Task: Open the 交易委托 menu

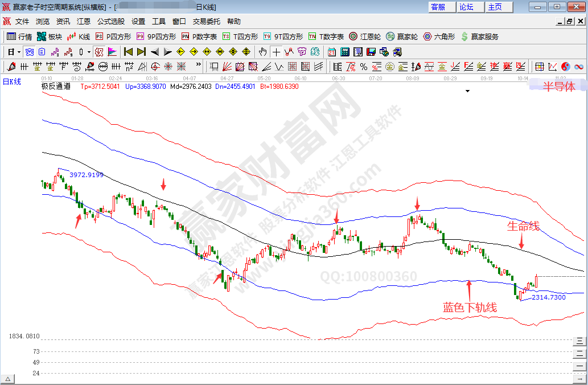Action: [x=206, y=22]
